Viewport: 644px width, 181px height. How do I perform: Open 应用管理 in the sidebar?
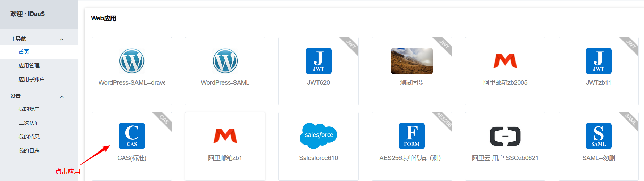tap(29, 65)
